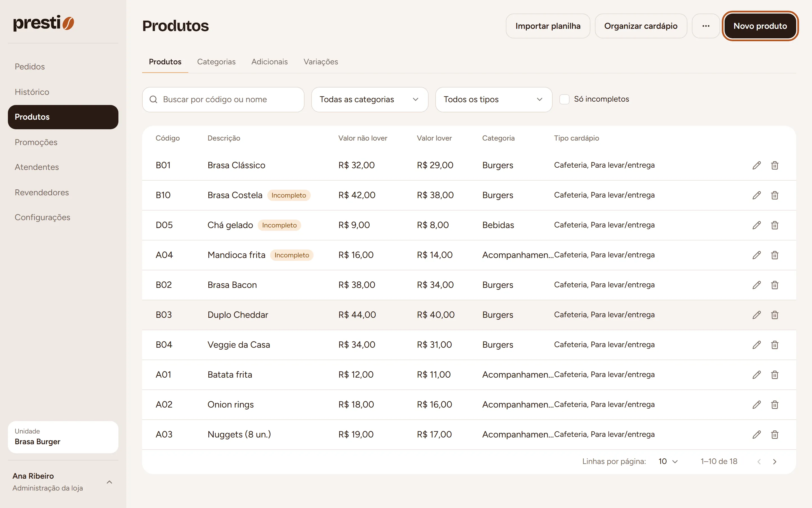Image resolution: width=812 pixels, height=508 pixels.
Task: Click the prestí coffee bean logo
Action: (x=44, y=23)
